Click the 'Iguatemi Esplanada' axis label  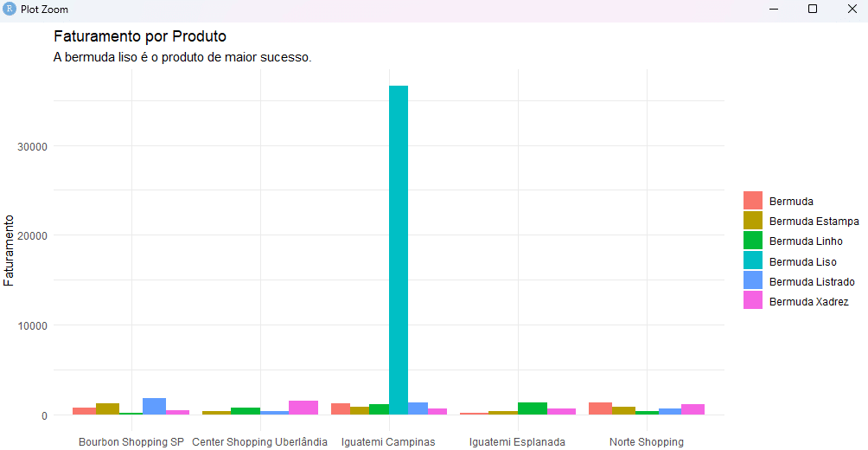tap(517, 441)
